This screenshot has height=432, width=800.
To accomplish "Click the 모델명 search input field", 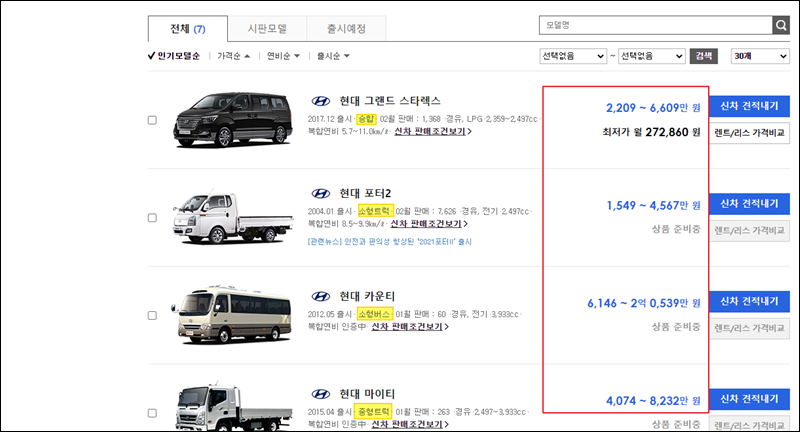I will [x=656, y=25].
